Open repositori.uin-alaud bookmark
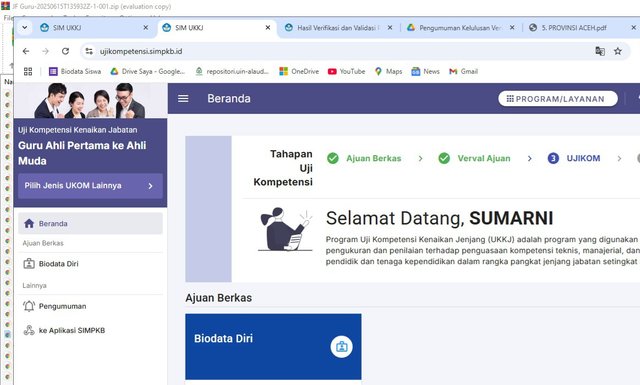The height and width of the screenshot is (385, 640). click(x=232, y=71)
